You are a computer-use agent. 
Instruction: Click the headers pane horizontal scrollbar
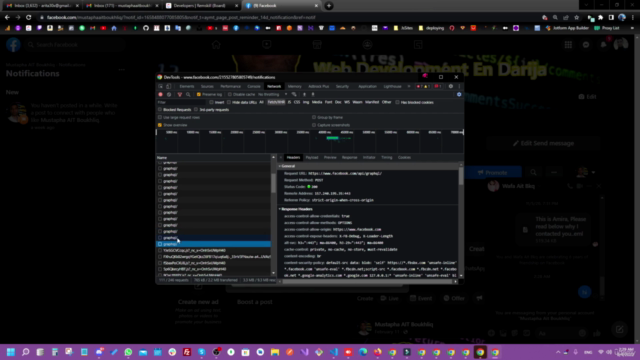(367, 281)
